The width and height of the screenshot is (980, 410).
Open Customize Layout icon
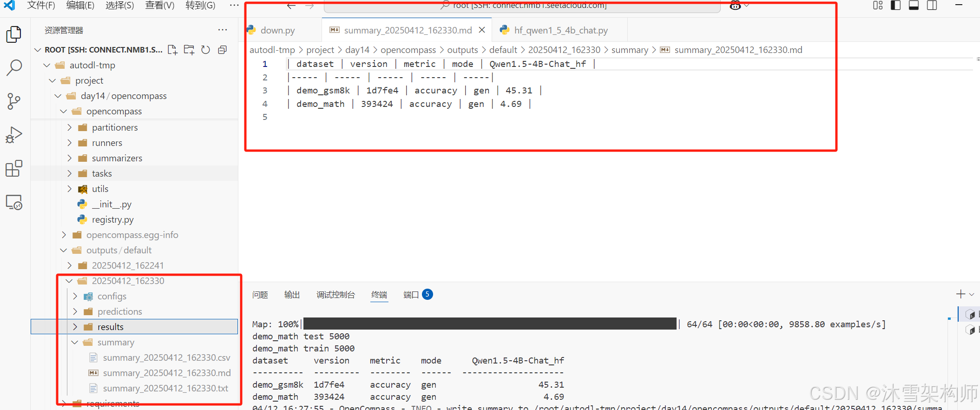coord(878,6)
